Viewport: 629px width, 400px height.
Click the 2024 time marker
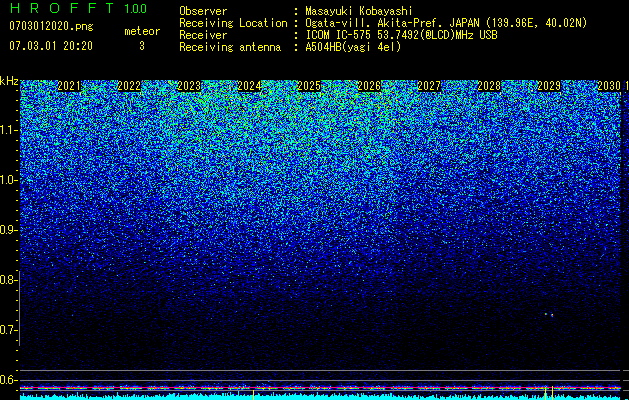(x=249, y=86)
